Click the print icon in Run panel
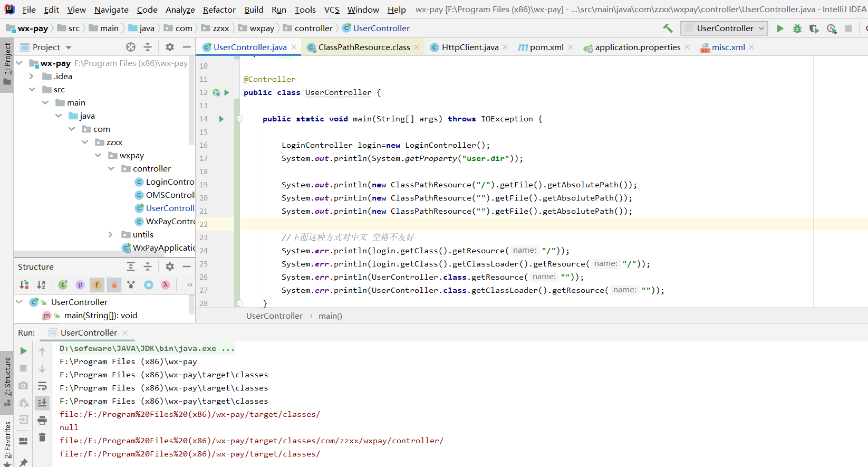This screenshot has height=467, width=868. 42,420
